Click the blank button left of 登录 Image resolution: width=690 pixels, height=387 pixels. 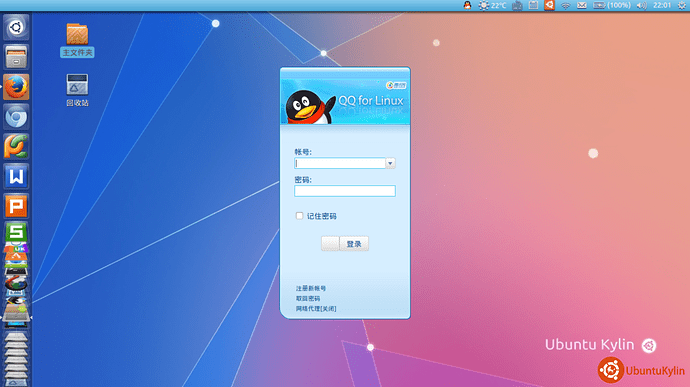pos(330,243)
